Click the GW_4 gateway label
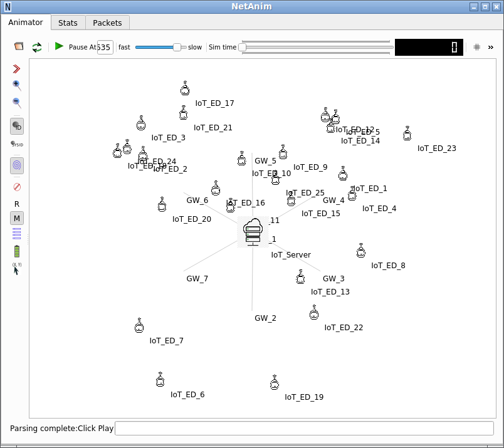 (x=333, y=201)
